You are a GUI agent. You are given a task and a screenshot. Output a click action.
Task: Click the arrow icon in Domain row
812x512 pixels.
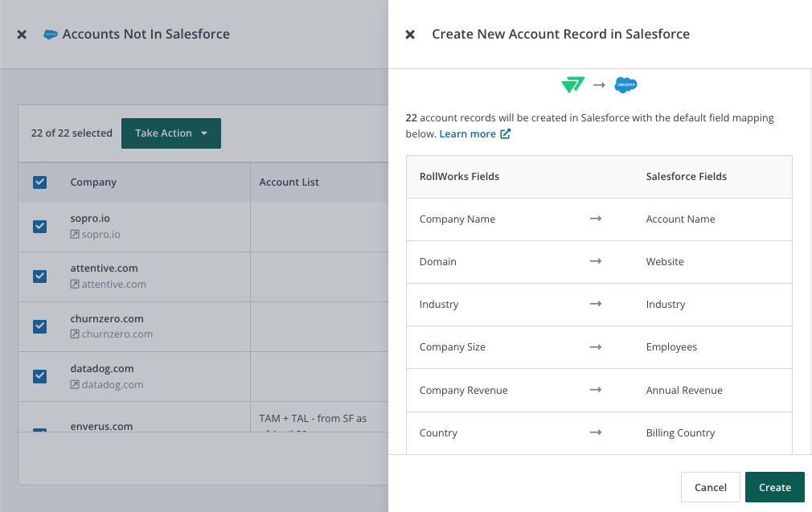[x=596, y=261]
